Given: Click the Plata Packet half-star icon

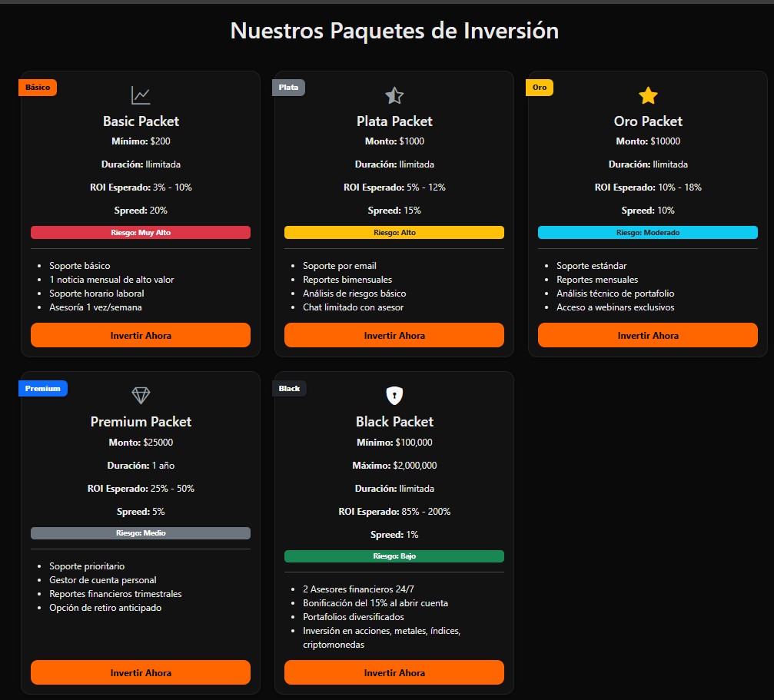Looking at the screenshot, I should tap(394, 95).
